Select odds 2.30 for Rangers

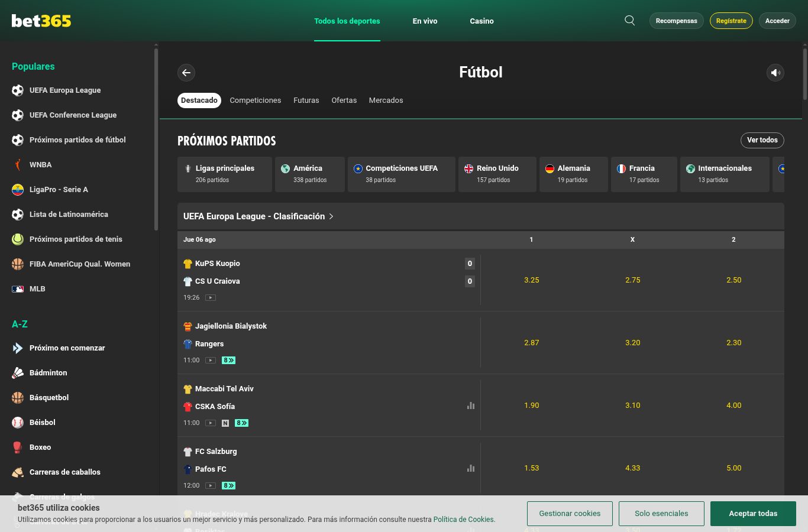(x=734, y=343)
